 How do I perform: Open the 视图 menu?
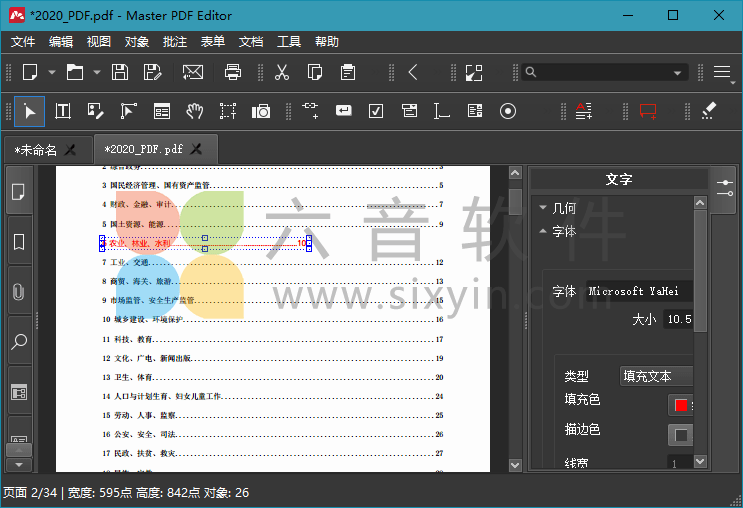coord(99,42)
